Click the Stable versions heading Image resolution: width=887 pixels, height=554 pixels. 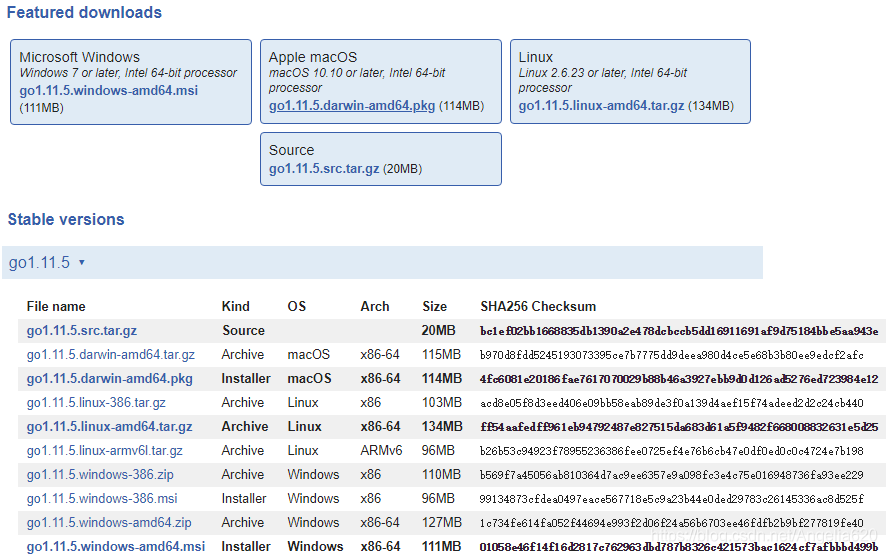pyautogui.click(x=66, y=220)
